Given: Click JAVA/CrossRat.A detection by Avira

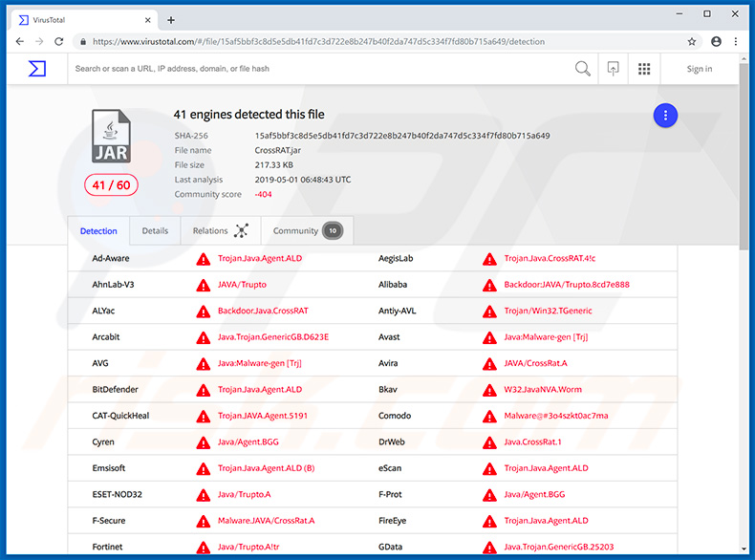Looking at the screenshot, I should tap(535, 363).
